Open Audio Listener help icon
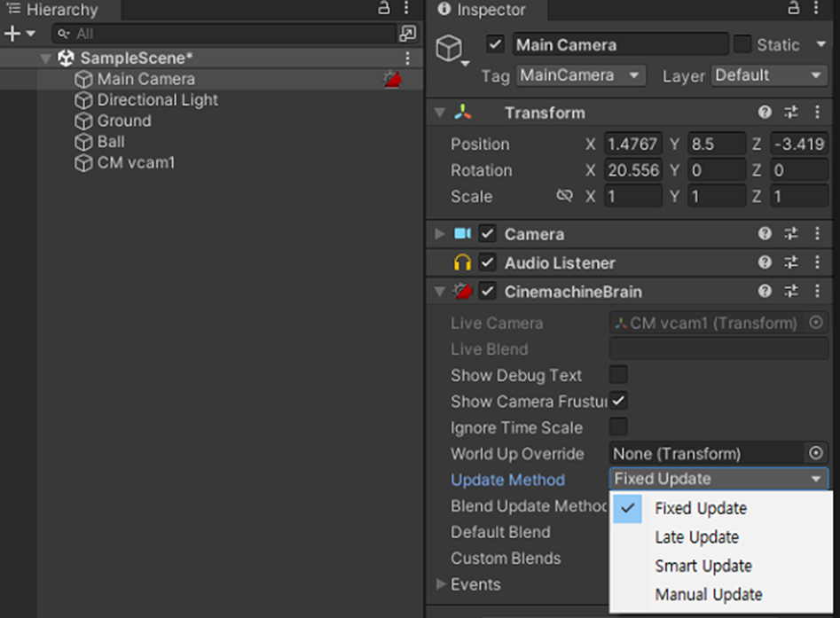Viewport: 840px width, 618px height. pyautogui.click(x=765, y=262)
